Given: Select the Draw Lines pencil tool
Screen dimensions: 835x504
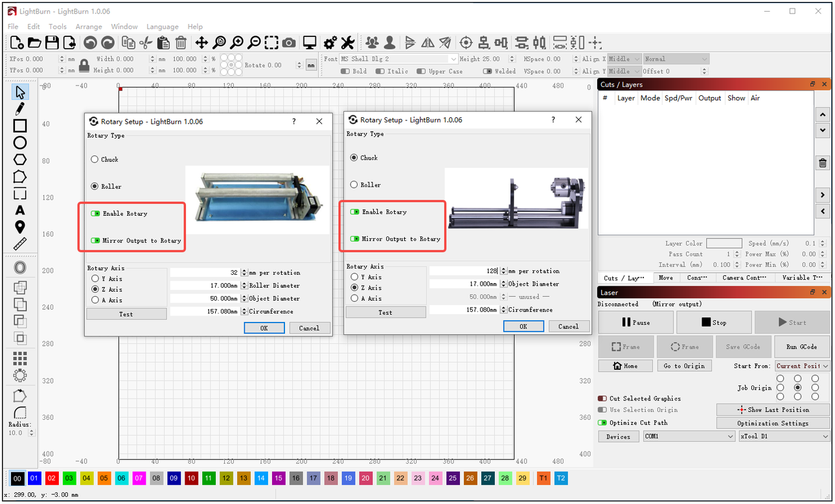Looking at the screenshot, I should click(x=20, y=109).
